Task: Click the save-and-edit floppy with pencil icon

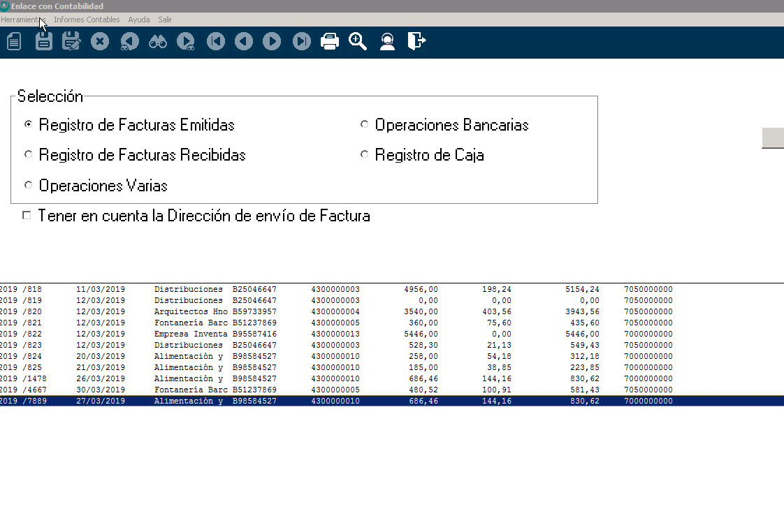Action: 71,42
